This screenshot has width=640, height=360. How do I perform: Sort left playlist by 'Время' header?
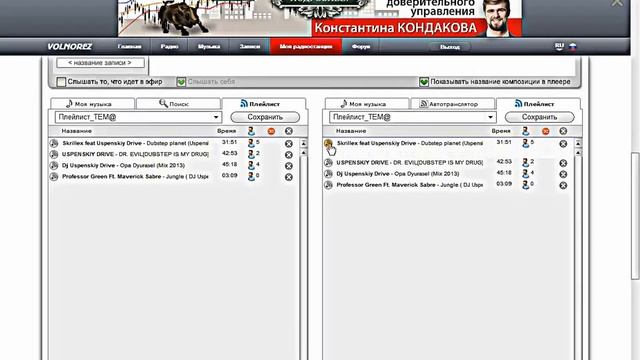[x=227, y=131]
